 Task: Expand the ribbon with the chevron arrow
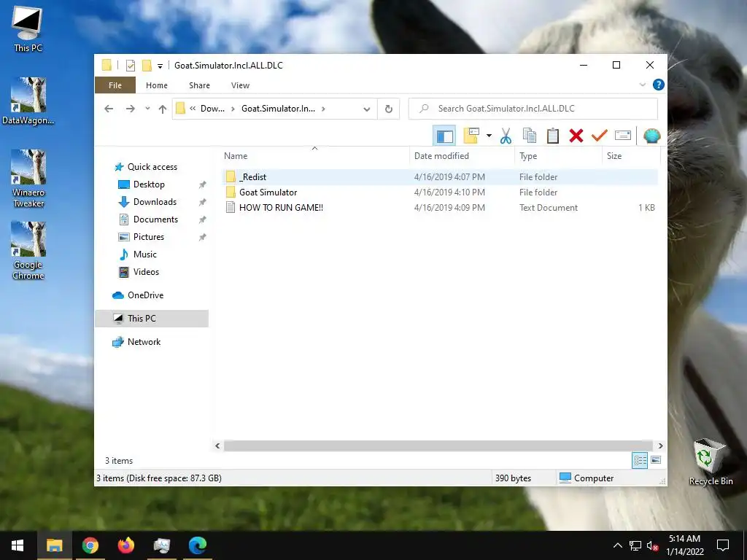click(642, 85)
